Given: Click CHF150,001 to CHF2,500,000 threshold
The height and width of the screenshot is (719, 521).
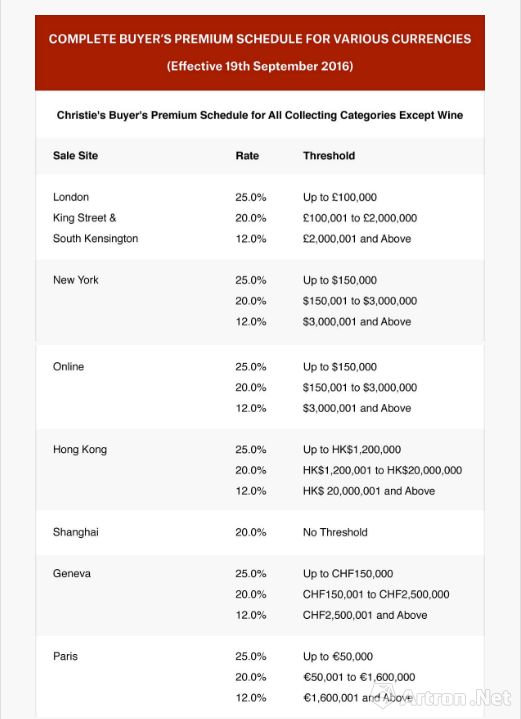Looking at the screenshot, I should pos(376,594).
